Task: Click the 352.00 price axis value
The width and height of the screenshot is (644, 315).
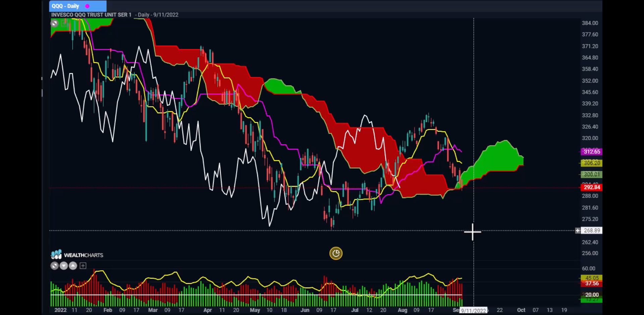Action: tap(590, 81)
